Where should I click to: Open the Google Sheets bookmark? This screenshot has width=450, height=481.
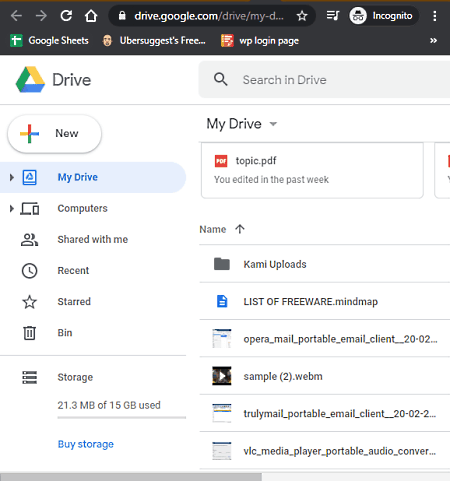[x=49, y=41]
